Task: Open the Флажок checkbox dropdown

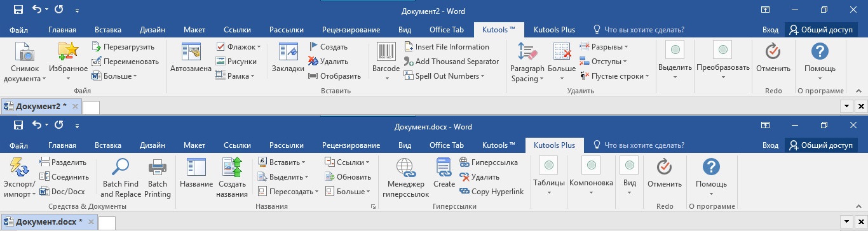Action: pyautogui.click(x=238, y=47)
